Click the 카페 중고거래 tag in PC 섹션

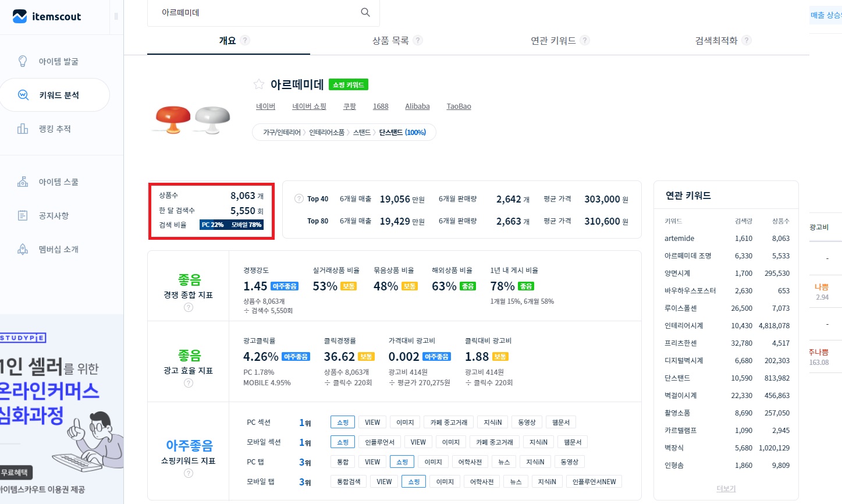coord(449,422)
